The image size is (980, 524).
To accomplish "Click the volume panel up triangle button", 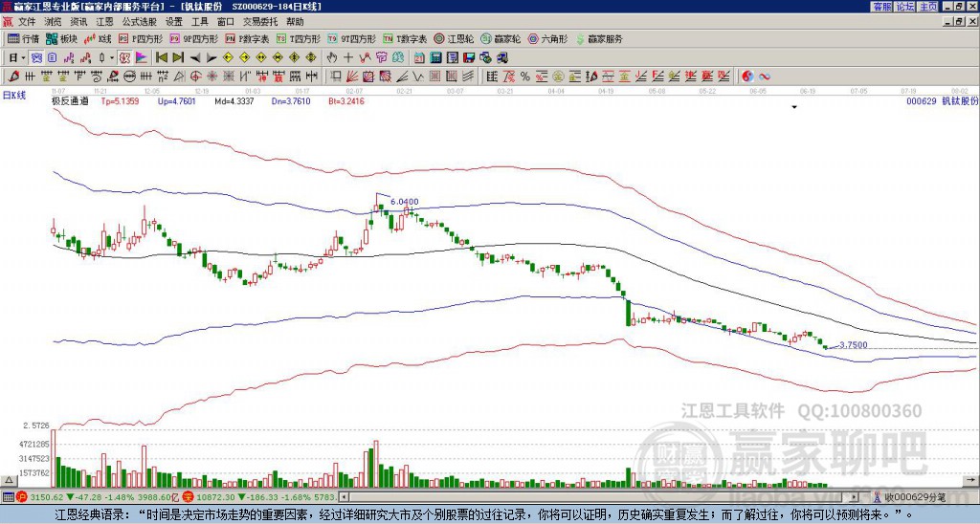I will (x=9, y=481).
